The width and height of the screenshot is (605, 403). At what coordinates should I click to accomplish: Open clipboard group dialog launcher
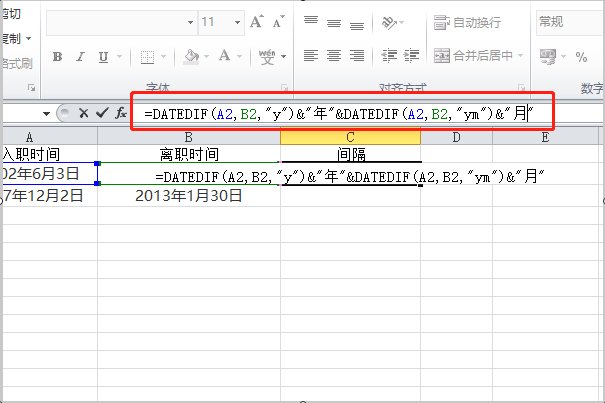(x=32, y=88)
